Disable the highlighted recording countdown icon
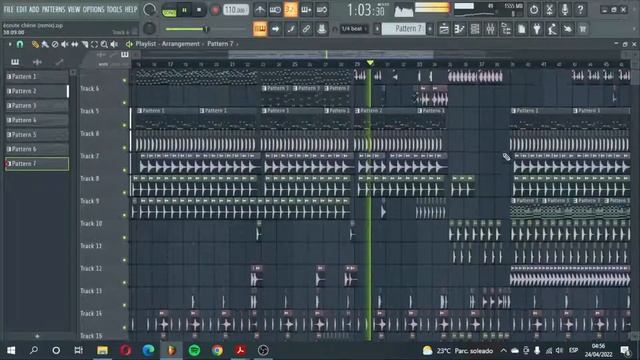 coord(291,9)
